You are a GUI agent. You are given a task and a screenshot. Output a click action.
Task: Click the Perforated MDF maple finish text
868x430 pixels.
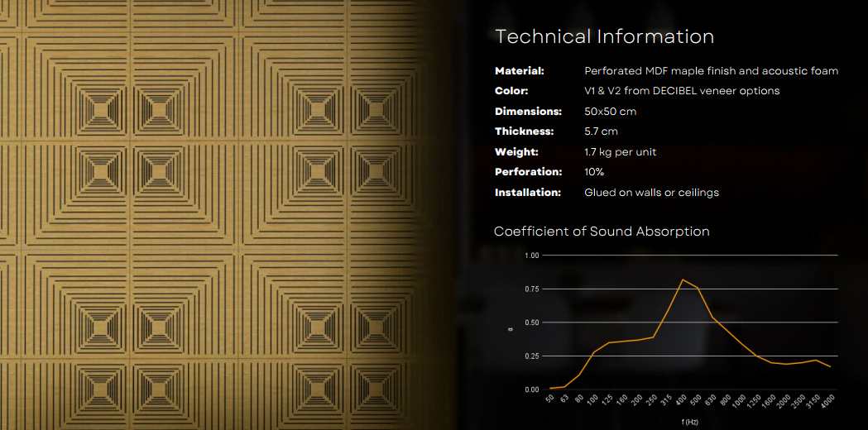coord(711,71)
